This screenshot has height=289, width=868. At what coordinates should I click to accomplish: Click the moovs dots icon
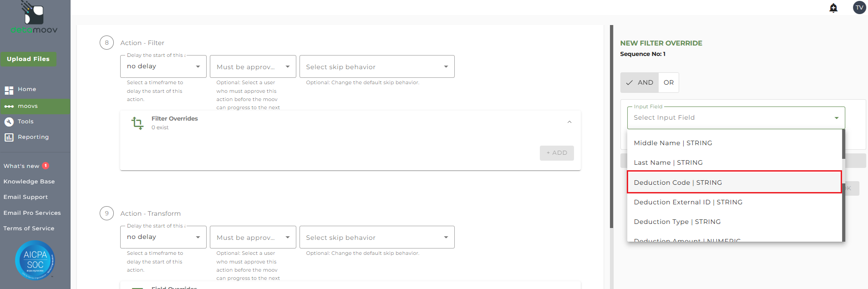tap(9, 106)
